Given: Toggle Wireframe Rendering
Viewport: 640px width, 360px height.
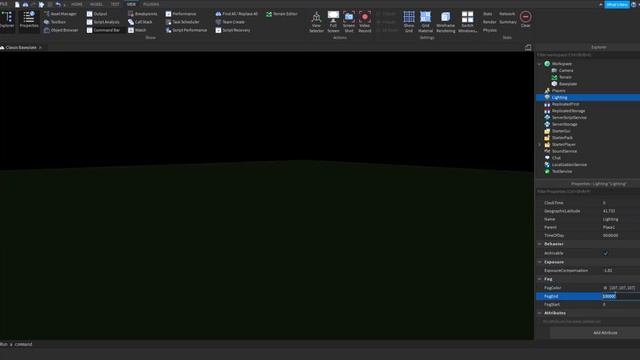Looking at the screenshot, I should (x=446, y=22).
